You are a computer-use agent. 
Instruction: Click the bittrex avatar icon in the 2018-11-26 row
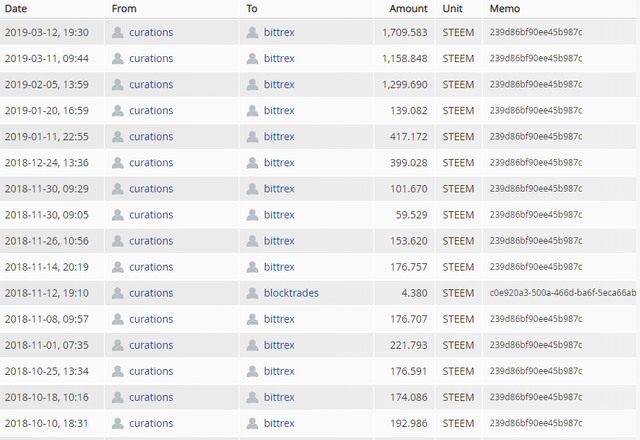(x=252, y=241)
